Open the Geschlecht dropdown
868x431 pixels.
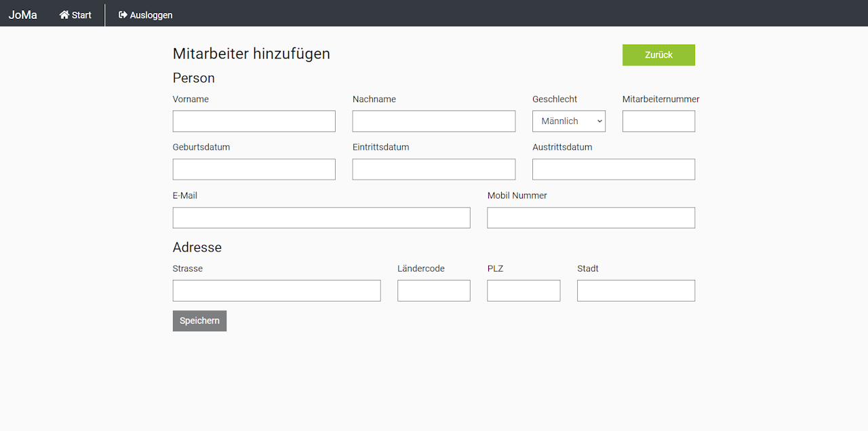[568, 121]
